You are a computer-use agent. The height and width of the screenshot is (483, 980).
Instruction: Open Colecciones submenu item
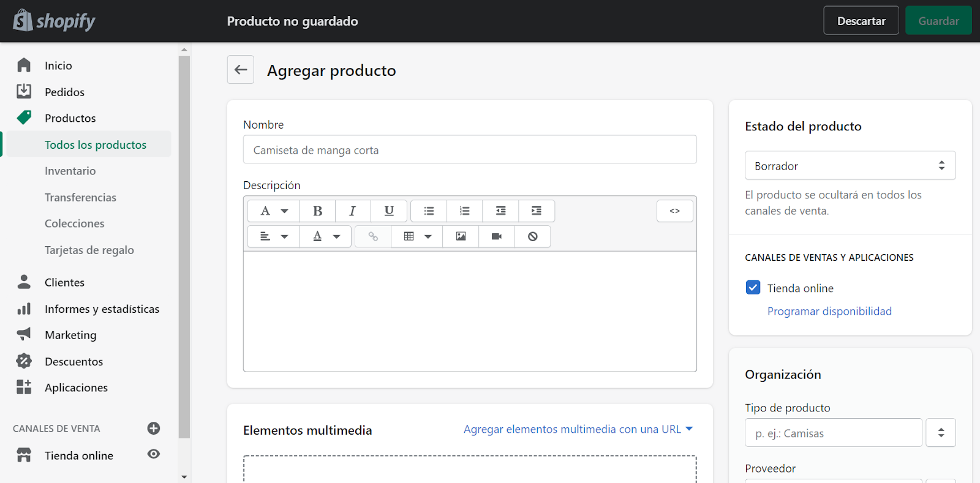click(74, 223)
